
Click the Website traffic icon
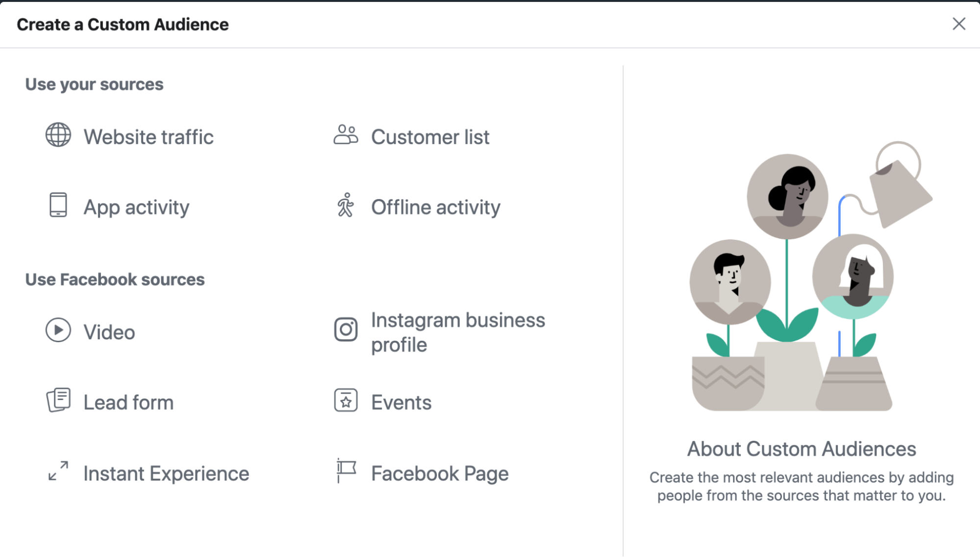point(58,135)
